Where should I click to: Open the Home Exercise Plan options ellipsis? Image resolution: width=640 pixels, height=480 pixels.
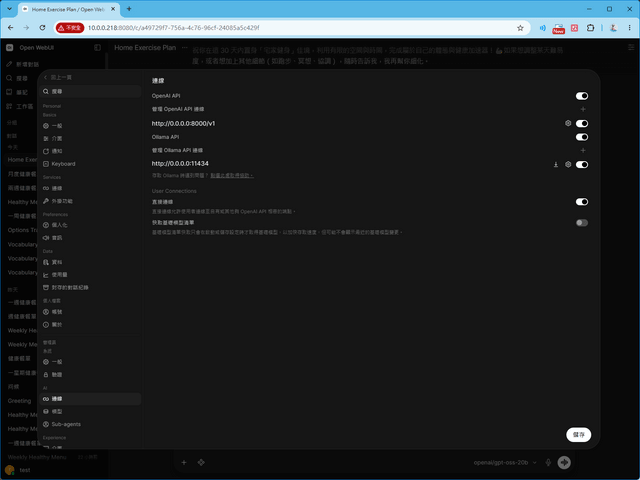[x=184, y=48]
